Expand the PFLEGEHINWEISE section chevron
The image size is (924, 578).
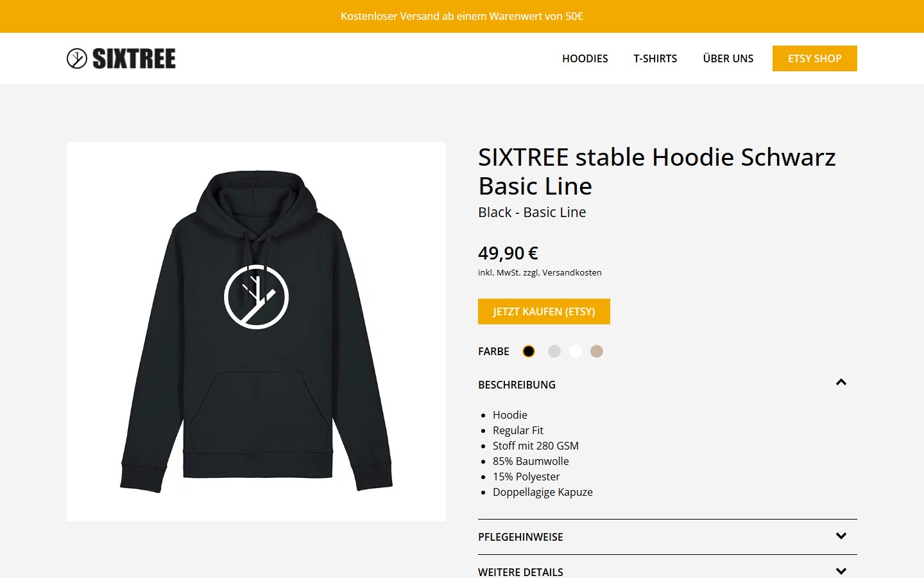(841, 536)
